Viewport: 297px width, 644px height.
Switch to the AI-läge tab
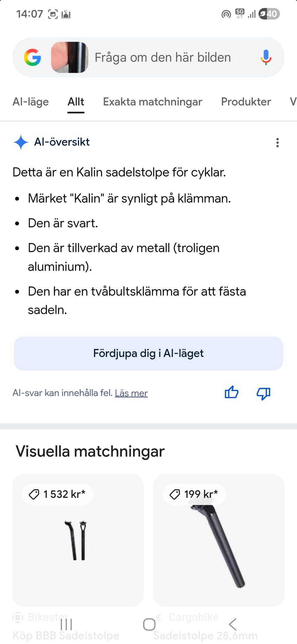(31, 102)
